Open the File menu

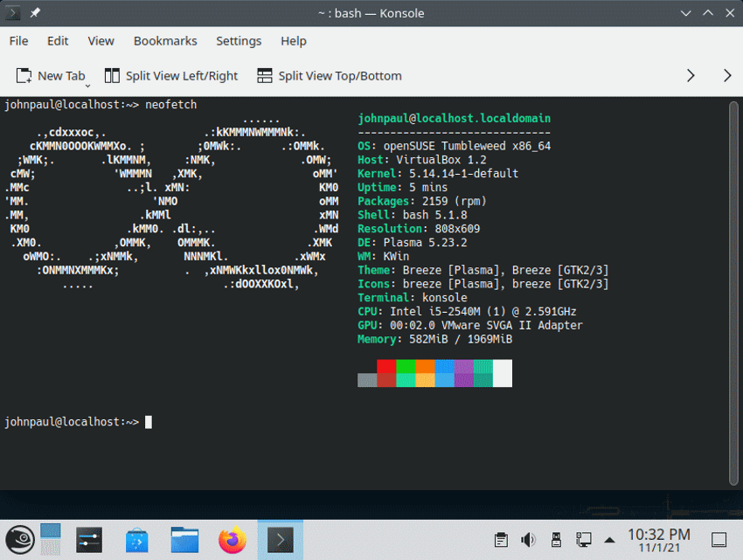pyautogui.click(x=18, y=40)
